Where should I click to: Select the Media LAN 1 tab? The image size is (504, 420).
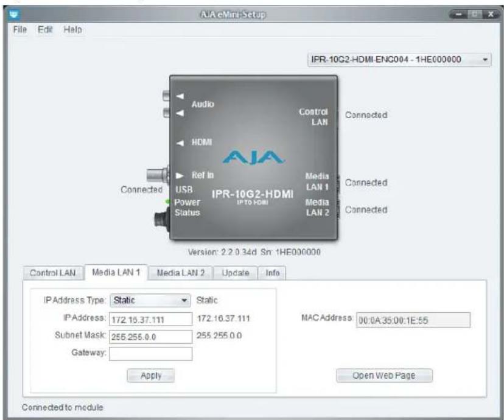click(x=116, y=272)
